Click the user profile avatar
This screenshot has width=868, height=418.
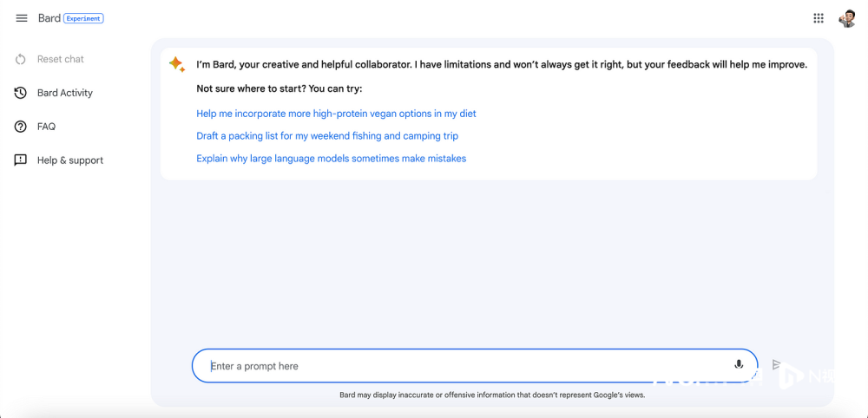point(847,18)
